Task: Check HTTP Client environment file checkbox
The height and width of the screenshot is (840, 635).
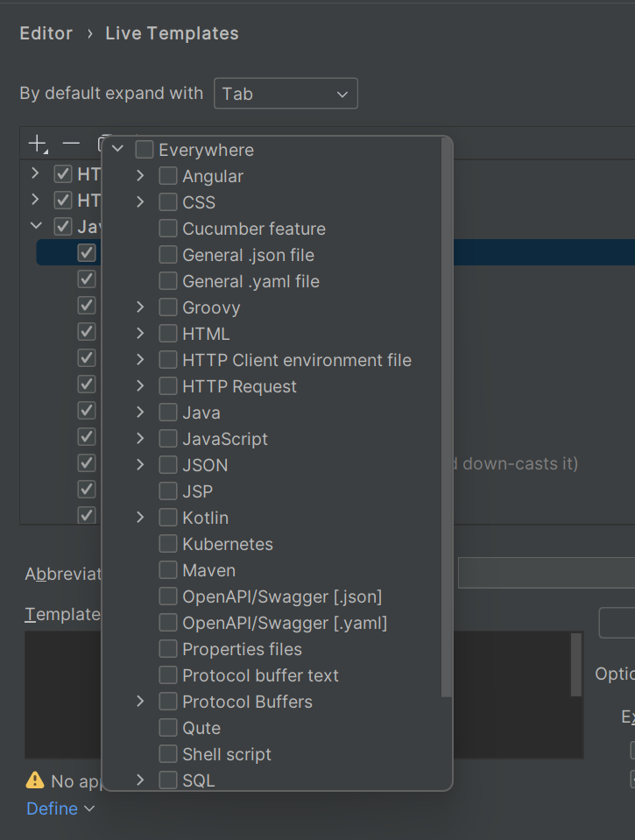Action: point(168,359)
